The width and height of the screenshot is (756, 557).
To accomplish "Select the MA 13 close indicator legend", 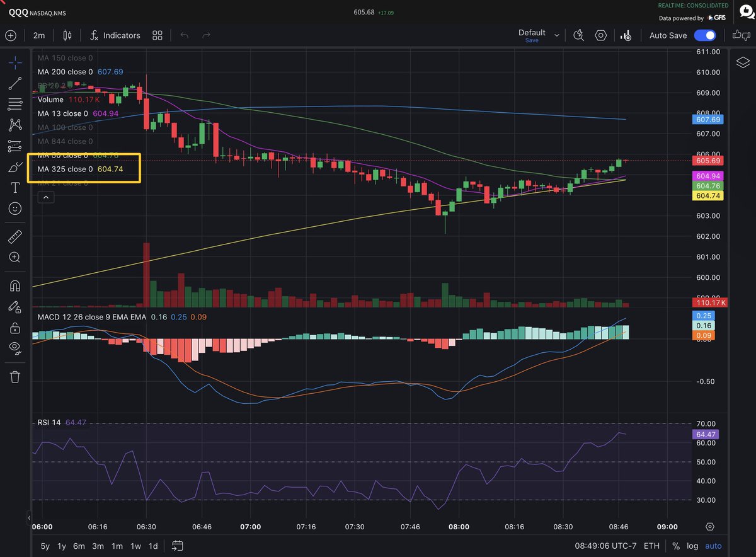I will click(78, 113).
